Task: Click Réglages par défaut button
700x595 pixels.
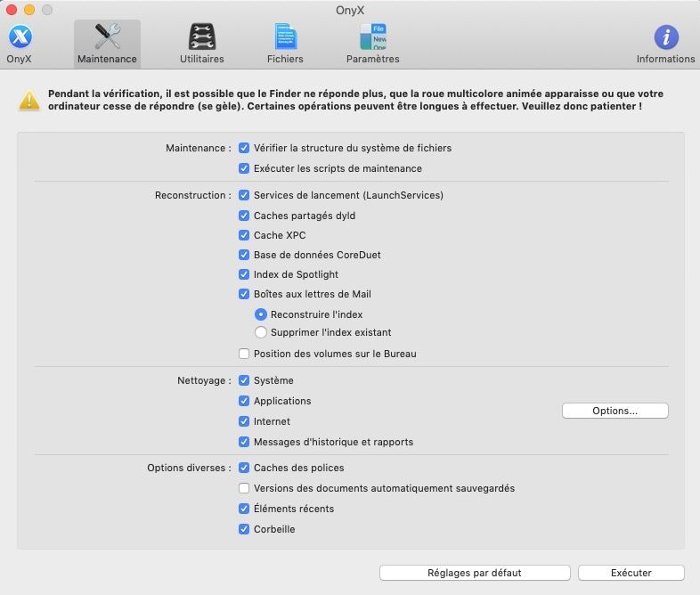Action: (x=475, y=573)
